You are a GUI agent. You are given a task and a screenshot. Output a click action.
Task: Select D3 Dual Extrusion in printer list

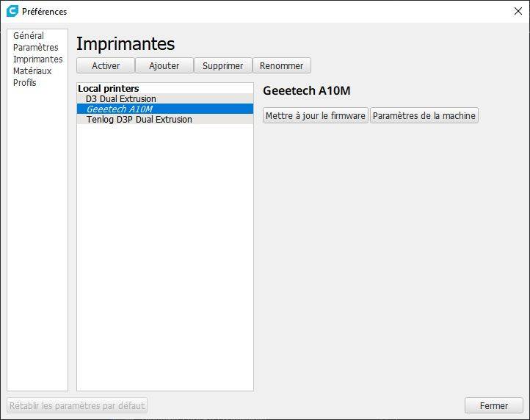121,99
